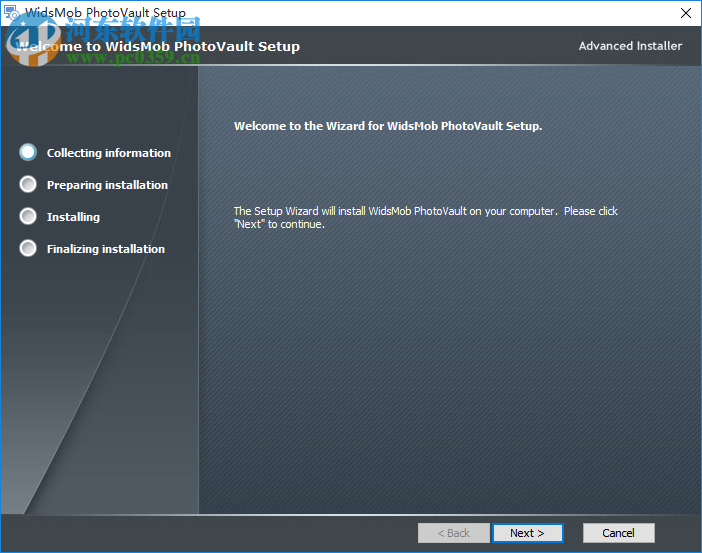Click the 'Installing' step text
Screen dimensions: 702x553
(73, 217)
